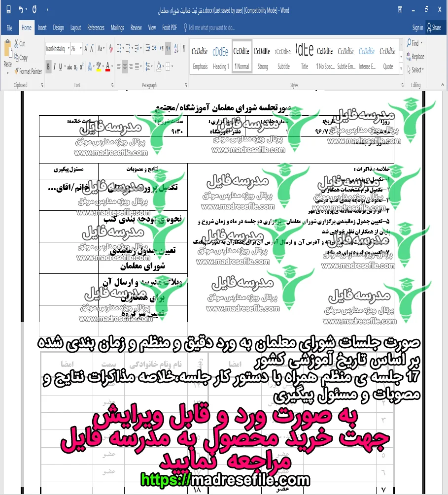Apply the Heading 1 style
Viewport: 448px width, 495px height.
[x=220, y=57]
